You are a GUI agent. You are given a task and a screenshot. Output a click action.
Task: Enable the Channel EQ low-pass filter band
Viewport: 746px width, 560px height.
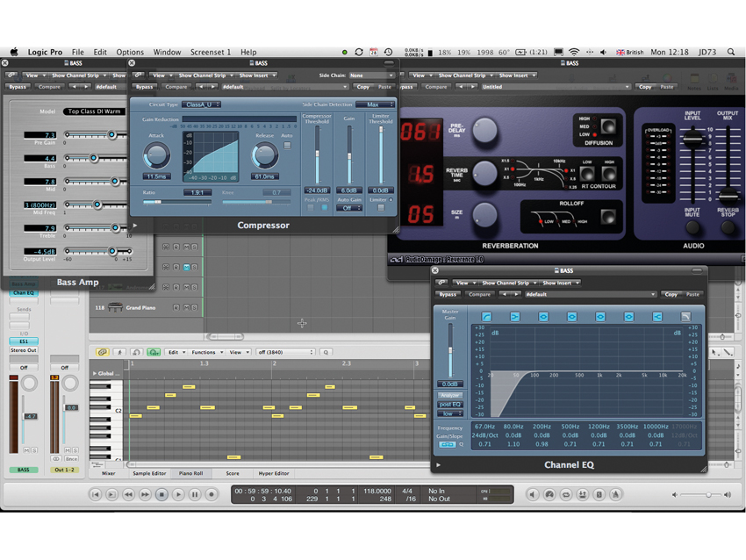coord(685,316)
